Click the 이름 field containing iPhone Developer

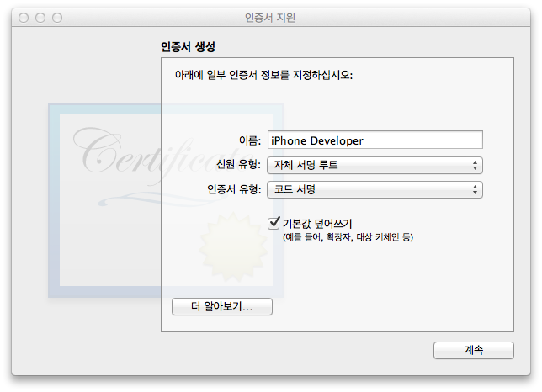coord(375,140)
